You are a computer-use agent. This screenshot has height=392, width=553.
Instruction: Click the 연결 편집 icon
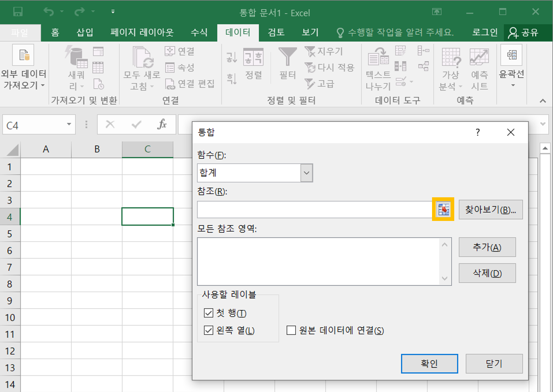pos(170,84)
